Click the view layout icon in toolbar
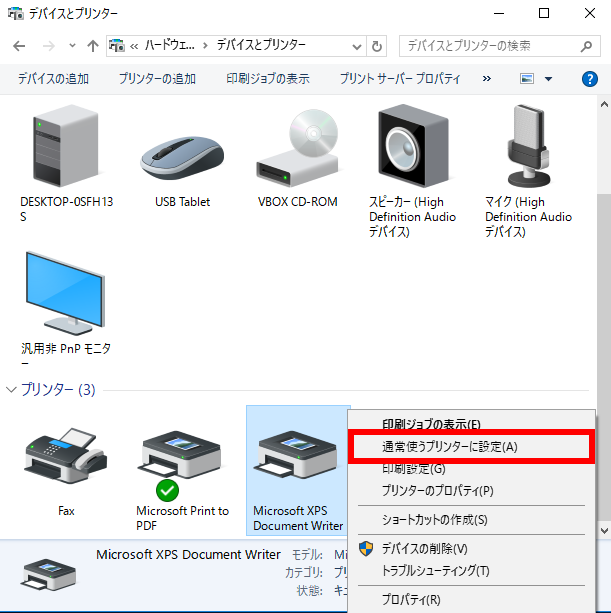 click(x=527, y=79)
